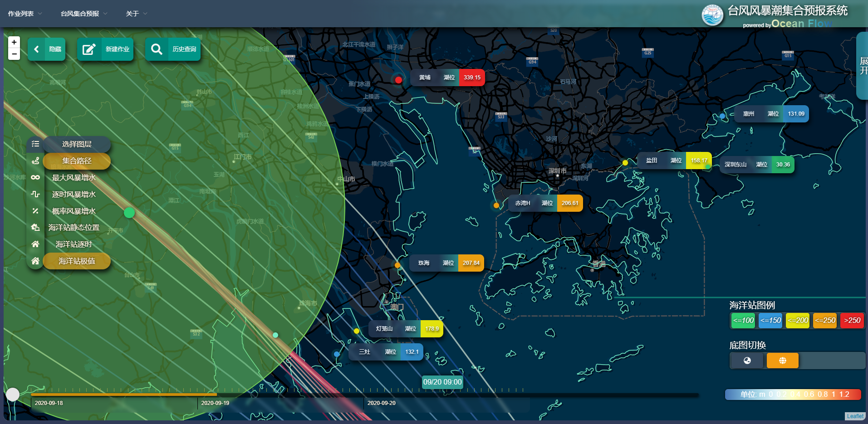Click the orange 赤湾H station marker dot
868x424 pixels.
pos(496,205)
